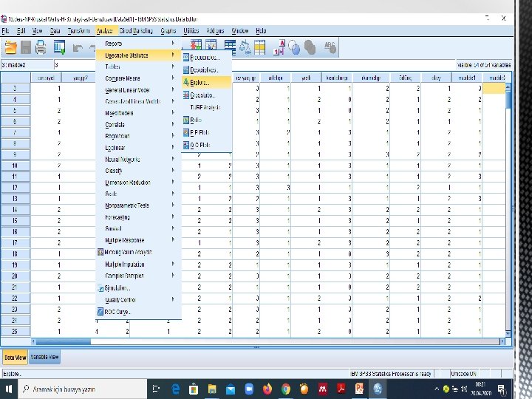
Task: Open the Transform menu
Action: point(78,31)
